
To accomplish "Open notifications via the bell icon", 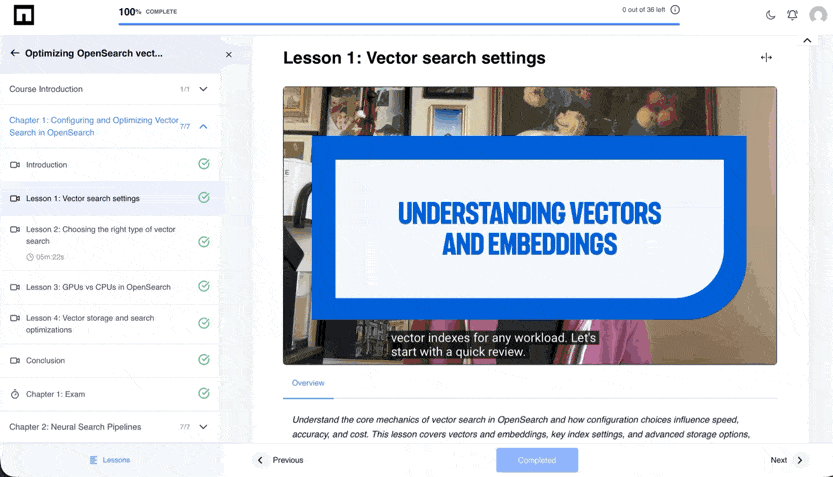I will pos(792,15).
